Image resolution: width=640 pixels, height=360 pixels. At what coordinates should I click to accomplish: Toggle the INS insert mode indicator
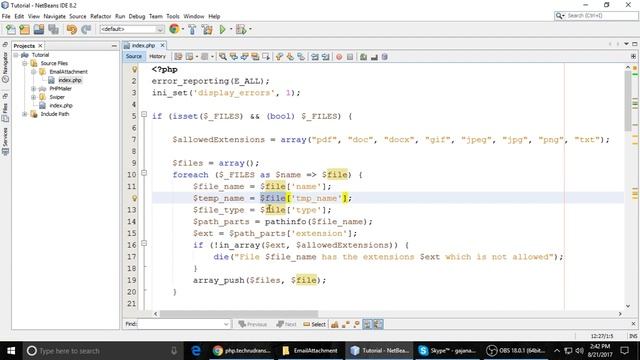(x=633, y=336)
